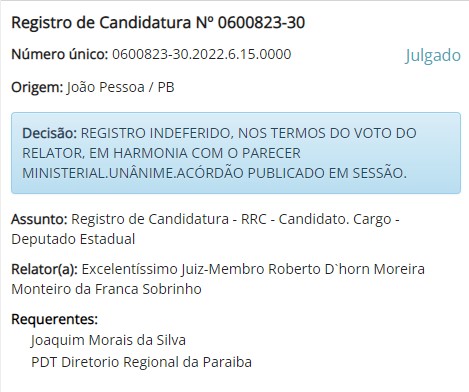Select the Registro de Candidatura - RRC subject text
The image size is (469, 392).
coord(169,219)
